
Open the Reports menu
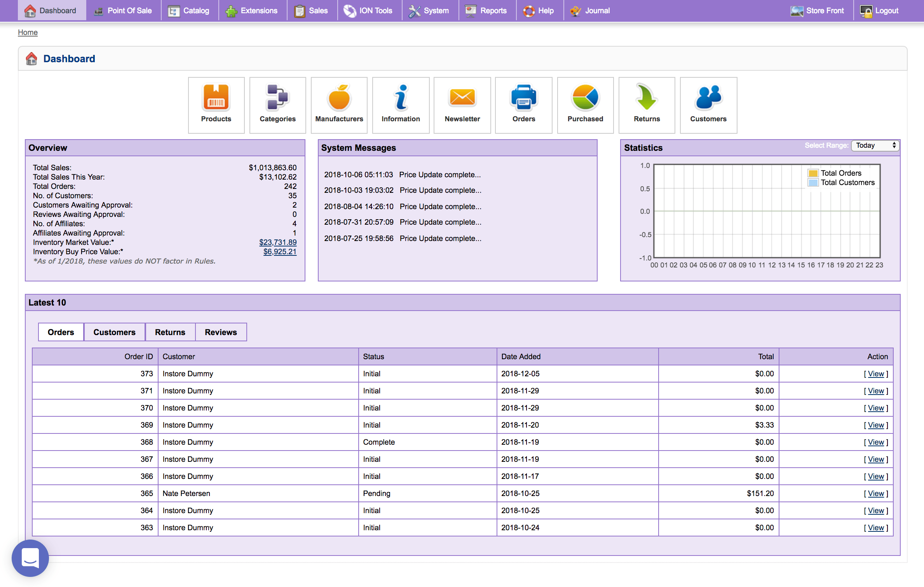tap(486, 10)
